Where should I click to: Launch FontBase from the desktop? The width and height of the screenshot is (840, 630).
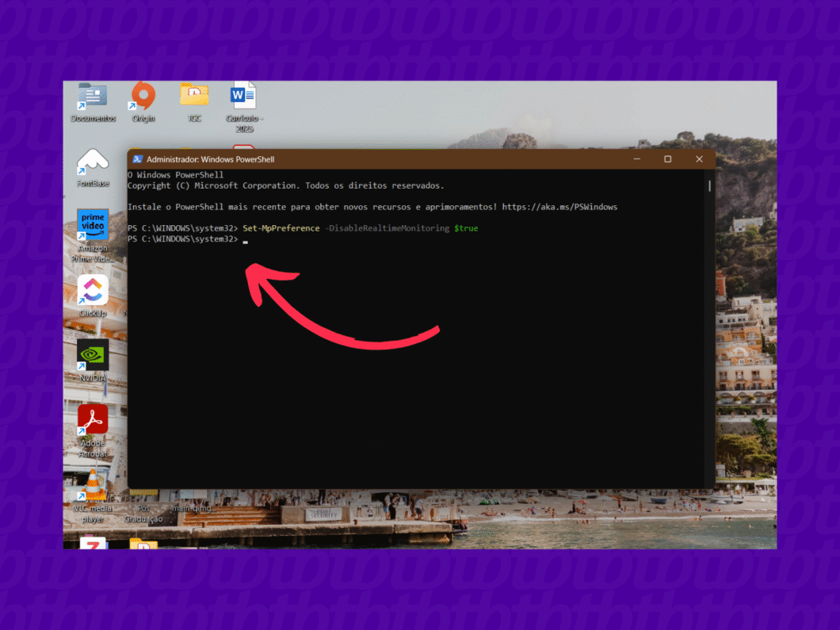(93, 168)
